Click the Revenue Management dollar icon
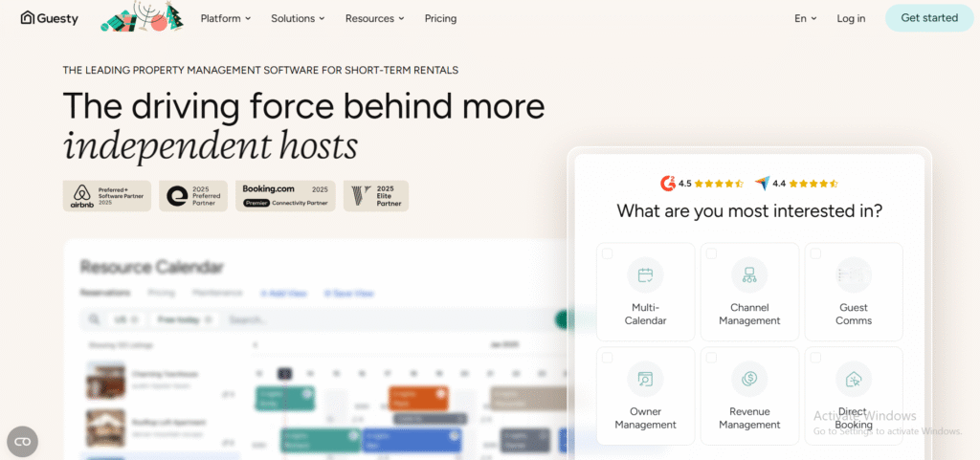Viewport: 980px width, 460px height. tap(749, 379)
